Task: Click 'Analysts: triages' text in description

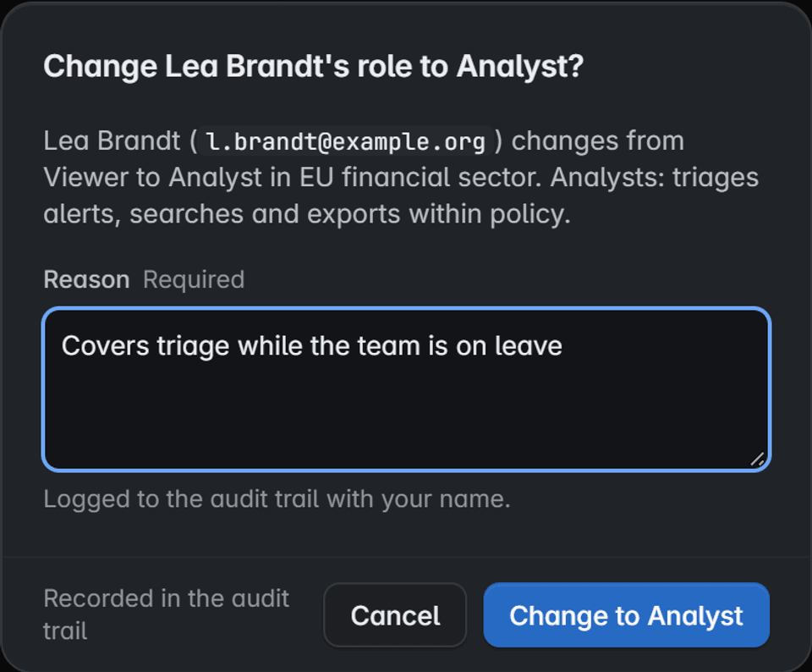Action: click(x=655, y=178)
